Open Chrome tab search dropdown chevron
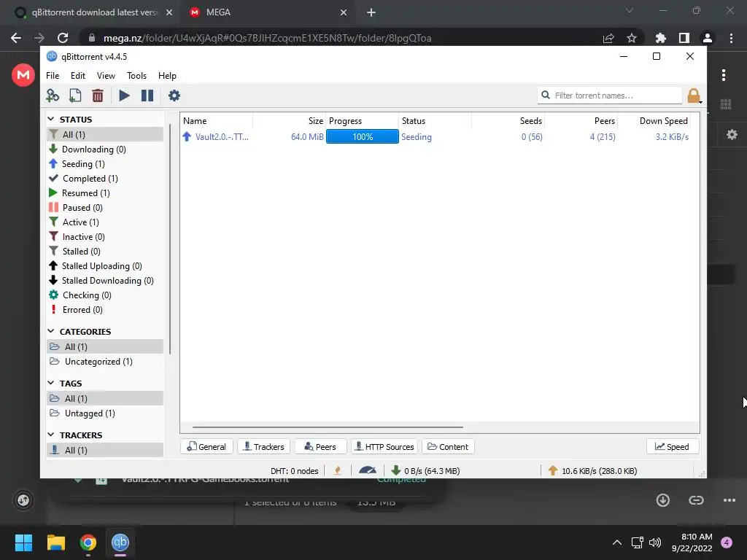The width and height of the screenshot is (747, 560). (x=630, y=10)
